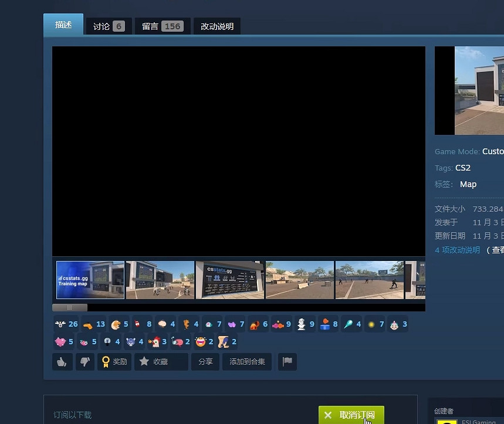Click the flag report icon
This screenshot has height=424, width=504.
287,362
